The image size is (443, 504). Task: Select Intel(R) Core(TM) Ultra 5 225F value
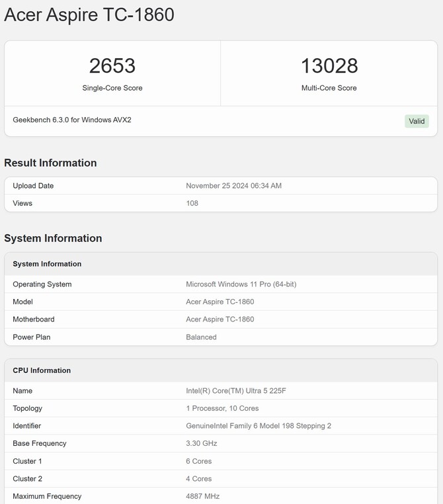click(236, 391)
